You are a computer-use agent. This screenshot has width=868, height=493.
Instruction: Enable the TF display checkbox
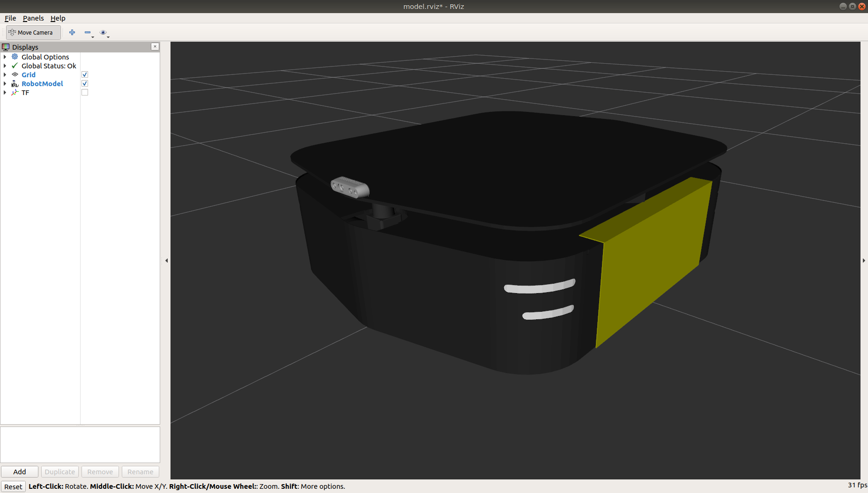pyautogui.click(x=85, y=93)
